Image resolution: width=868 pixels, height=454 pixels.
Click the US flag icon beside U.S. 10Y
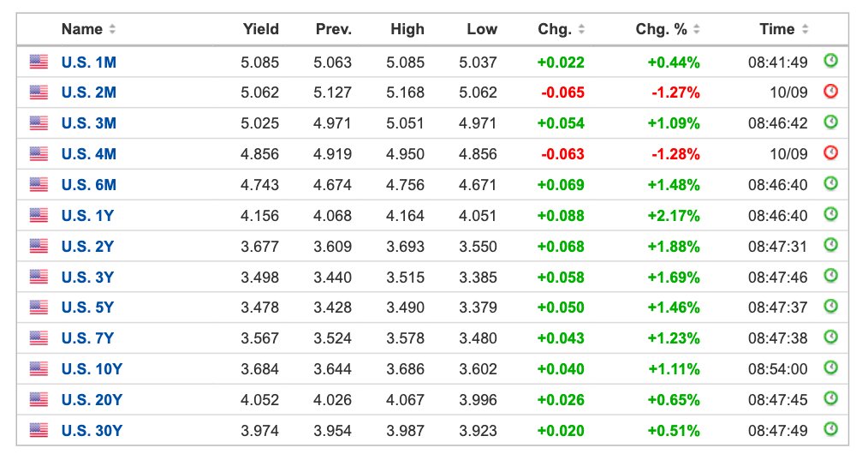coord(39,368)
